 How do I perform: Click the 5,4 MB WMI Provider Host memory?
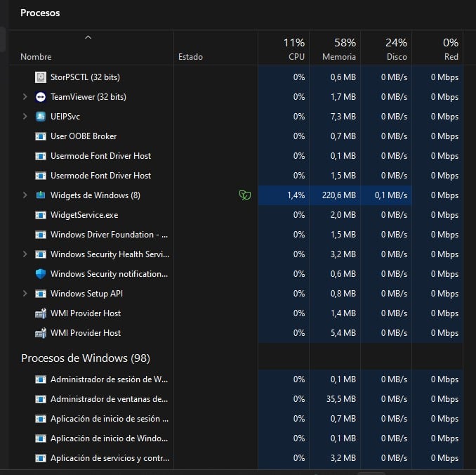tap(343, 333)
